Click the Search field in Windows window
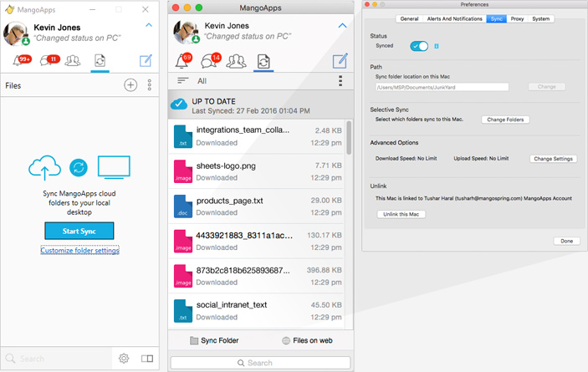Image resolution: width=588 pixels, height=372 pixels. 57,359
